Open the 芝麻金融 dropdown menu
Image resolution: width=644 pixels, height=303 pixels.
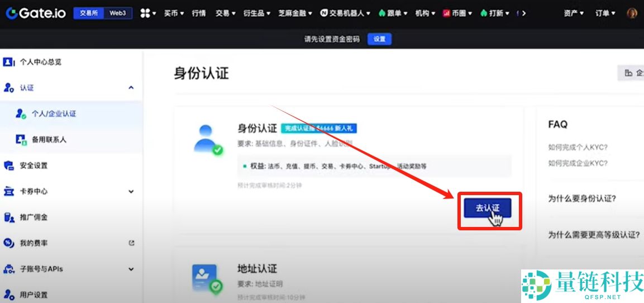click(295, 13)
